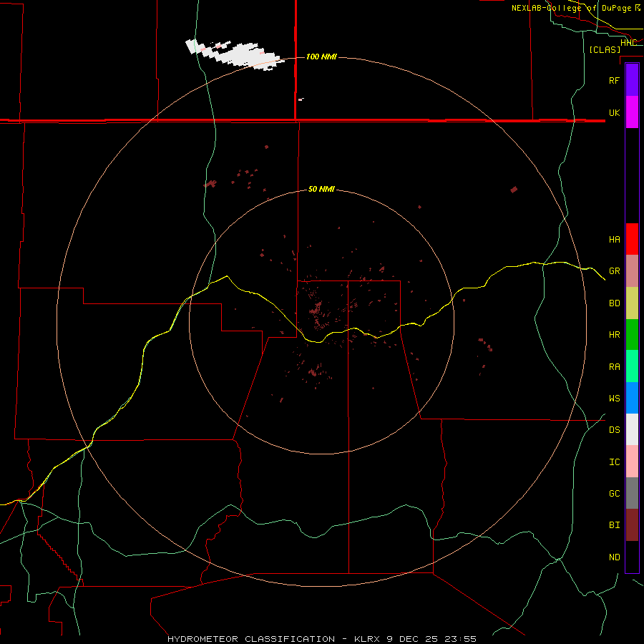The height and width of the screenshot is (644, 644).
Task: Click the '100 NMI' range ring label
Action: coord(321,57)
